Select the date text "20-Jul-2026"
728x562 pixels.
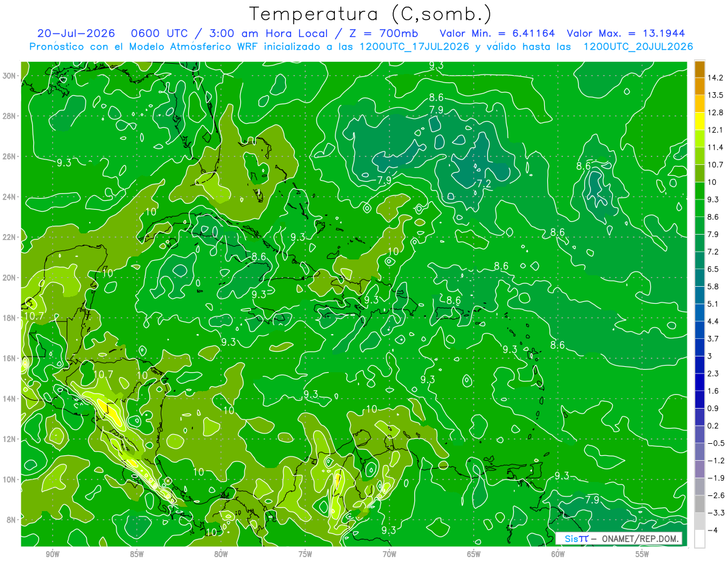[76, 33]
